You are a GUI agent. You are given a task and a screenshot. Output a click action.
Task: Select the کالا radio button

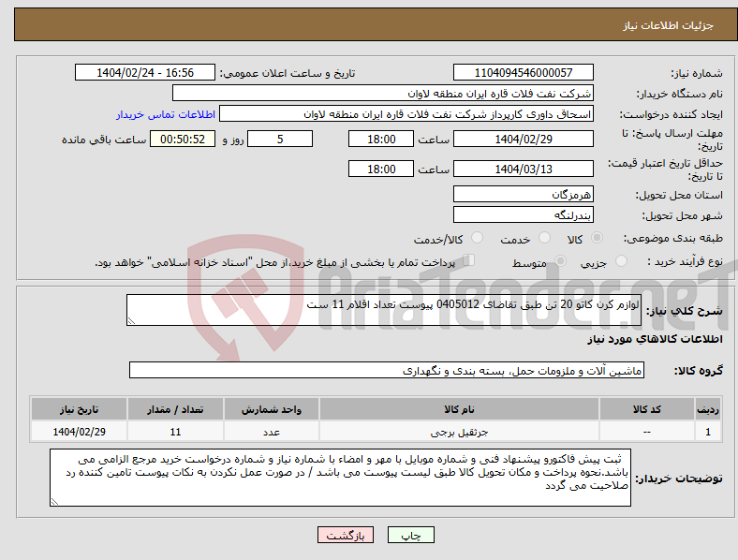597,238
